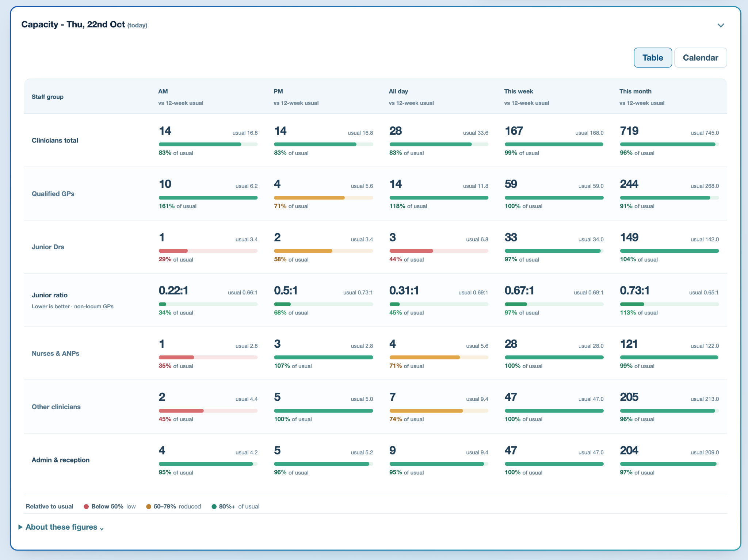Screen dimensions: 748x560
Task: Click the Nurses & ANPs All day bar
Action: pos(439,357)
